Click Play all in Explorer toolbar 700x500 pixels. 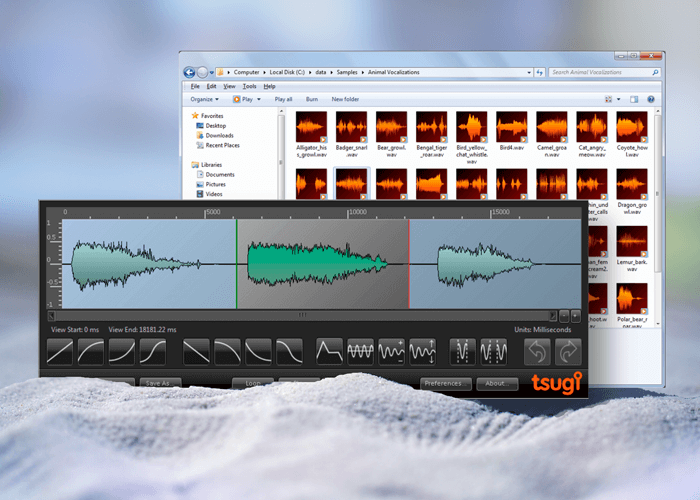pos(283,99)
